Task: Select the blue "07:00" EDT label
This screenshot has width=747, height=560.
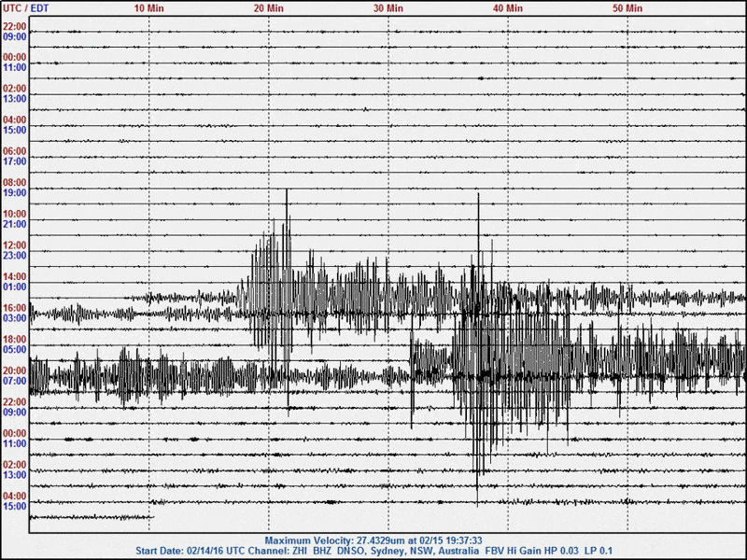Action: (x=15, y=382)
